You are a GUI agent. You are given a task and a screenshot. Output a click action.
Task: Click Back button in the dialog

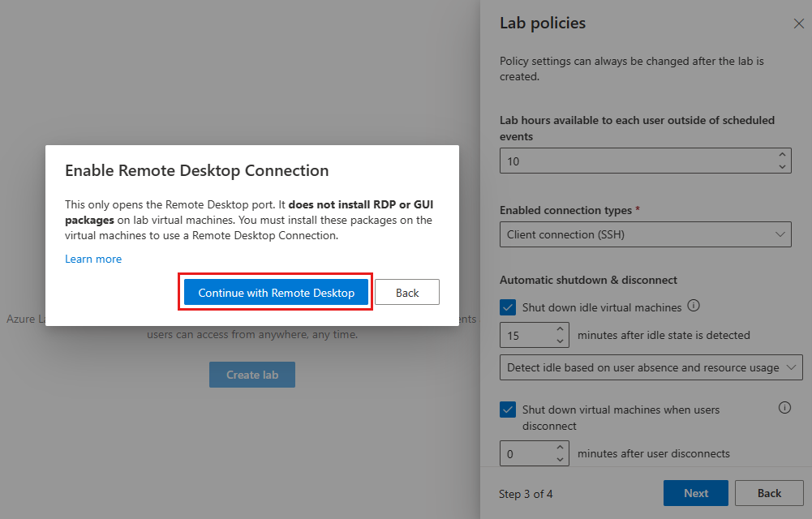(x=407, y=293)
